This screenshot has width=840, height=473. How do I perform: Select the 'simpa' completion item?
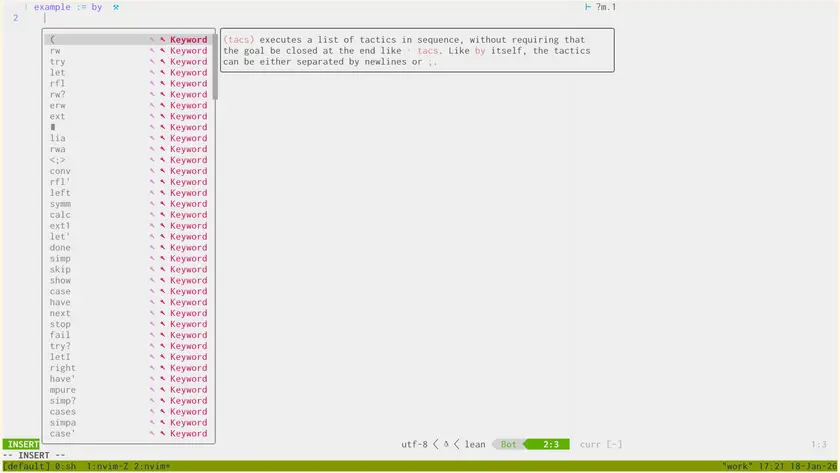click(62, 423)
